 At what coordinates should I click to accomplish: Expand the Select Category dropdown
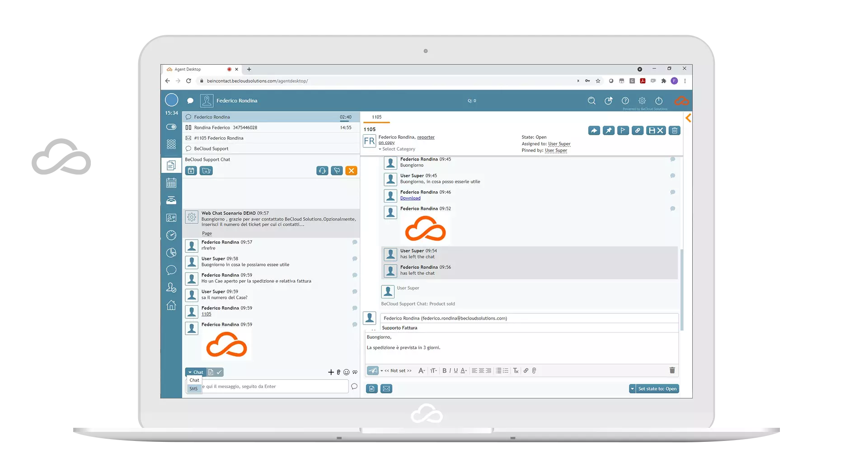398,149
